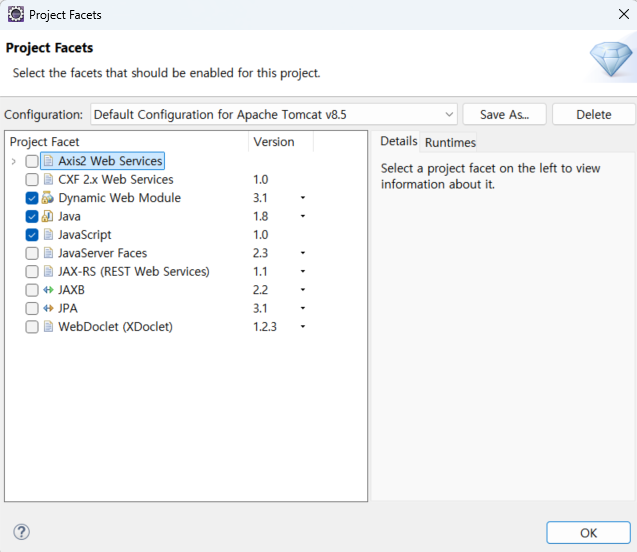Viewport: 637px width, 552px height.
Task: Enable the JPA facet checkbox
Action: pyautogui.click(x=32, y=309)
